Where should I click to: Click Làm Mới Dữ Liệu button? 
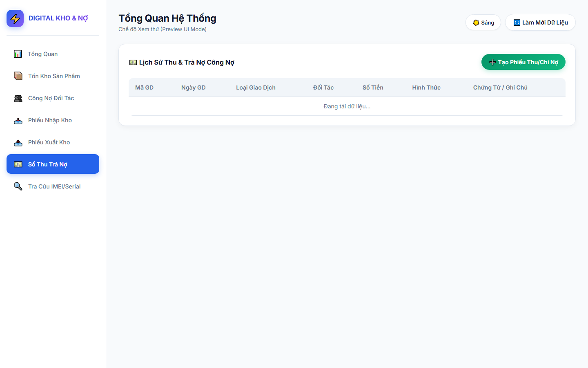pyautogui.click(x=540, y=22)
